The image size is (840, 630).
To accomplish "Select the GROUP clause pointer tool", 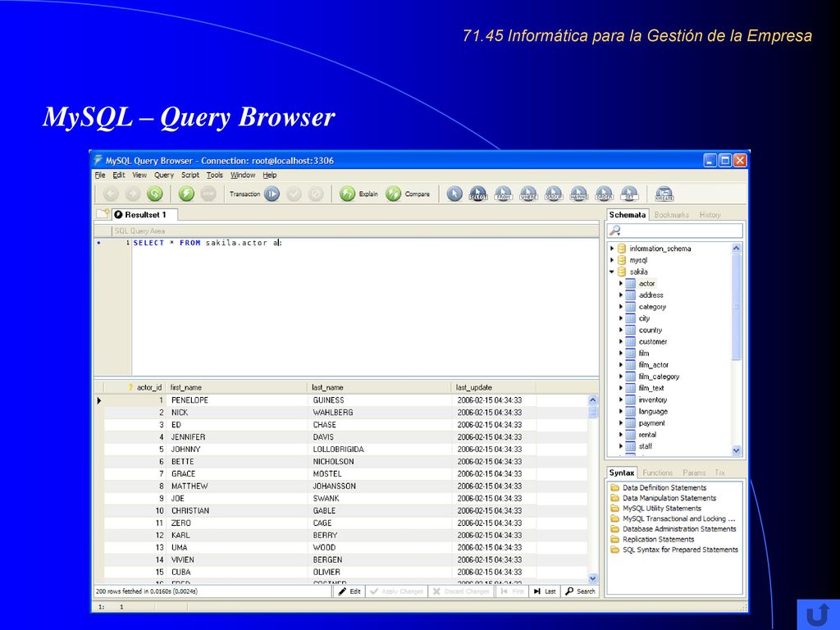I will point(554,194).
